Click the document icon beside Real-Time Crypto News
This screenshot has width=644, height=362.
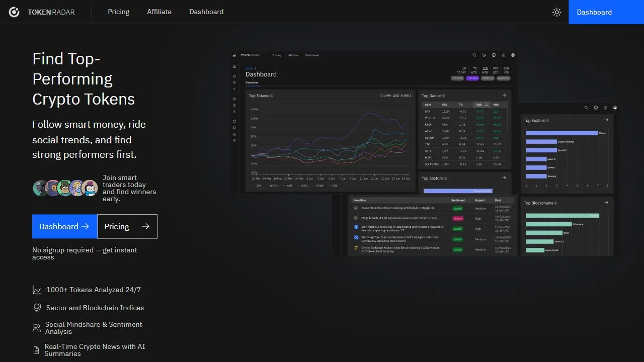[36, 350]
